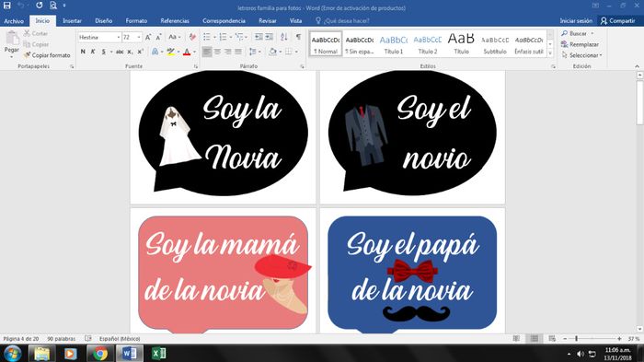644x362 pixels.
Task: Apply the Título 1 style
Action: tap(394, 44)
